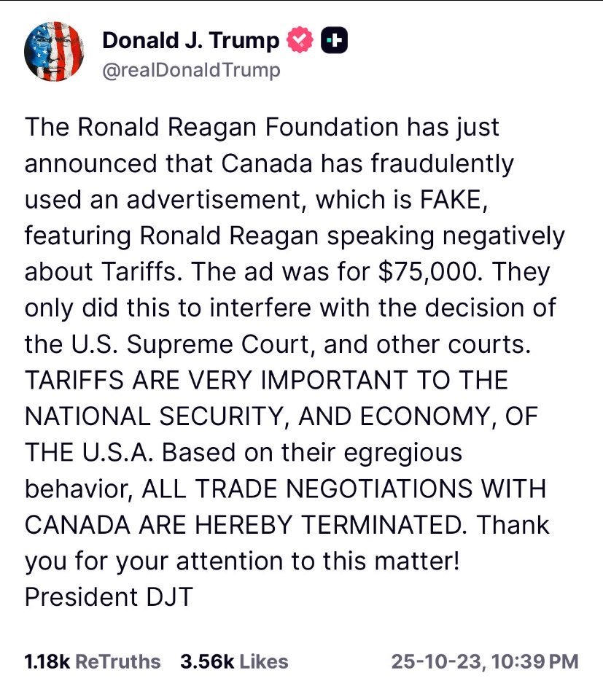Viewport: 603px width, 700px height.
Task: Click the "ALL TRADE NEGOTIATIONS WITH" text
Action: click(x=343, y=488)
